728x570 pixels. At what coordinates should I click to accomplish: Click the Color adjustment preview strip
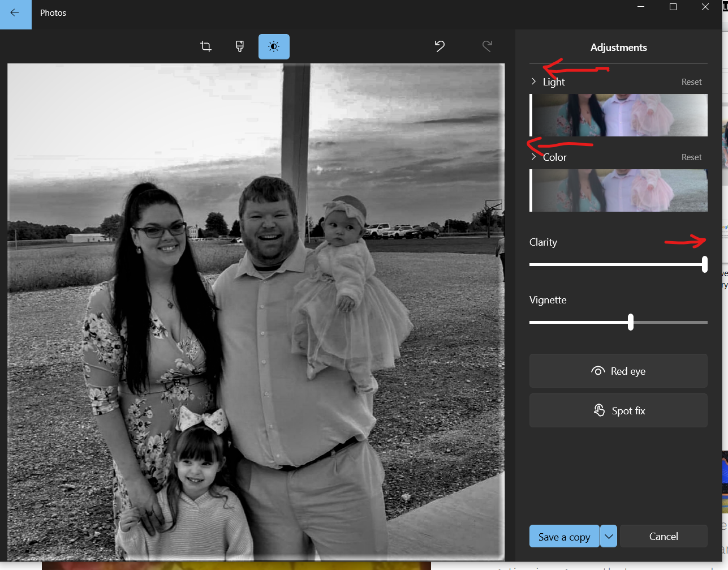(x=618, y=190)
